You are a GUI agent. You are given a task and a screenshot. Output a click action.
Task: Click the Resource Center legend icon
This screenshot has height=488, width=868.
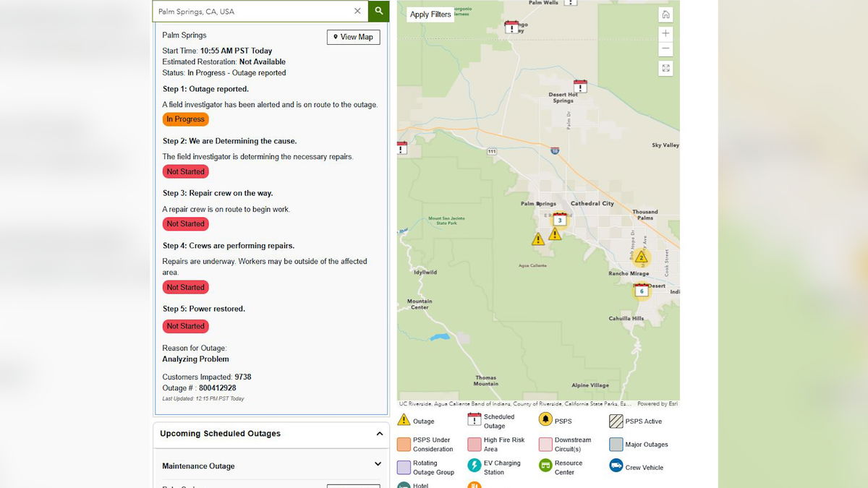tap(545, 466)
